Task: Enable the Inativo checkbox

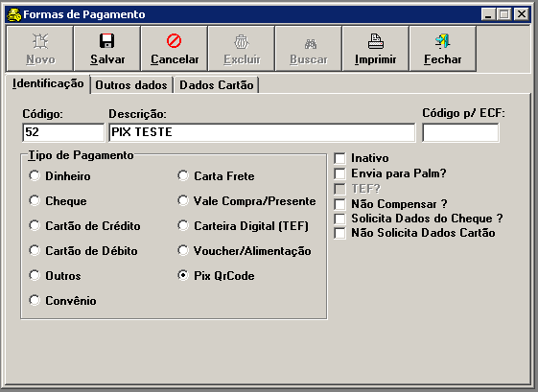Action: click(339, 158)
